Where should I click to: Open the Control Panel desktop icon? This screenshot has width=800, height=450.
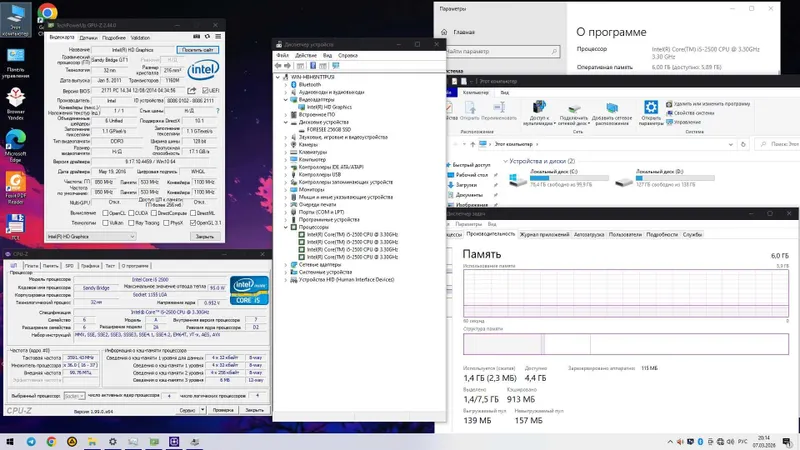click(16, 63)
